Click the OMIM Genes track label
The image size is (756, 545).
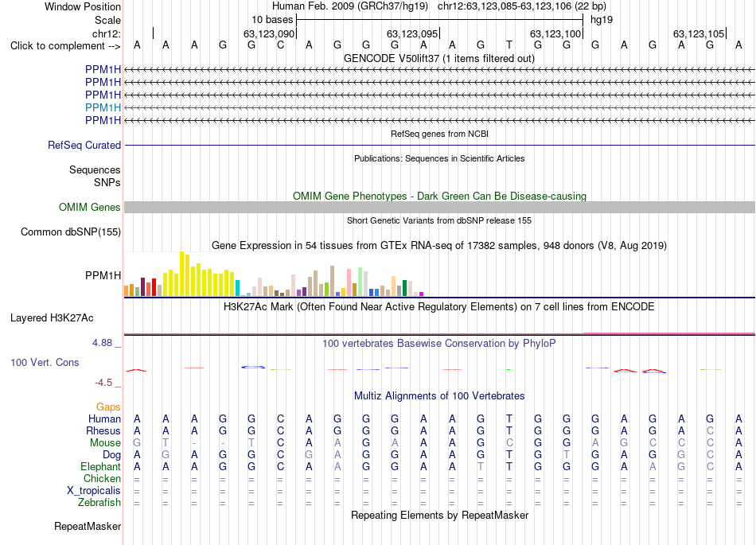pos(90,207)
